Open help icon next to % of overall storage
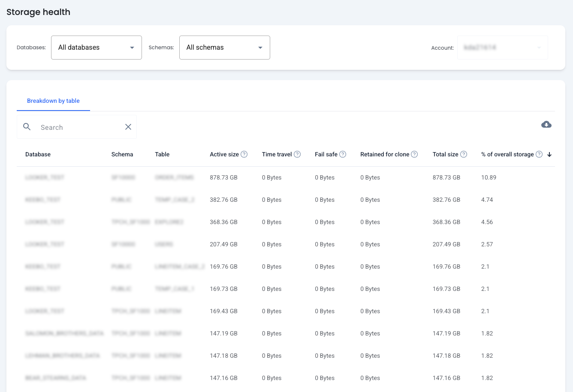Image resolution: width=573 pixels, height=392 pixels. tap(539, 154)
